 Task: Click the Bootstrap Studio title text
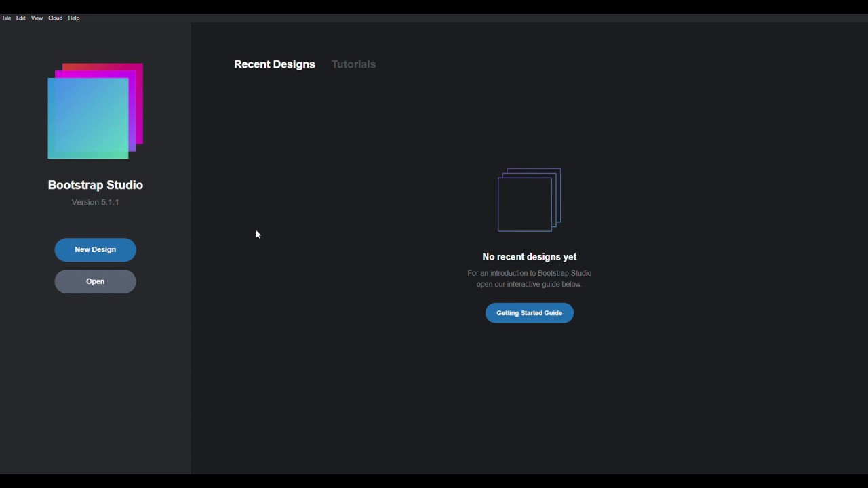point(96,185)
